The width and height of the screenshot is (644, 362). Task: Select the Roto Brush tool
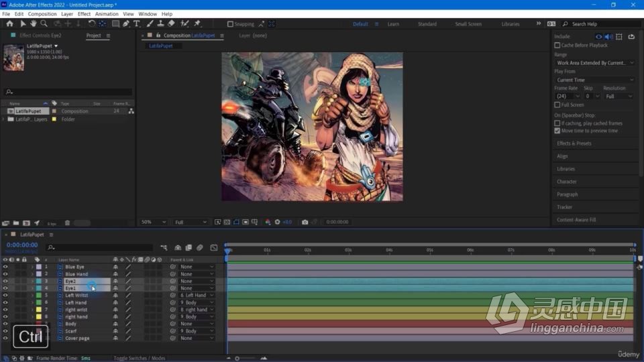pyautogui.click(x=185, y=24)
